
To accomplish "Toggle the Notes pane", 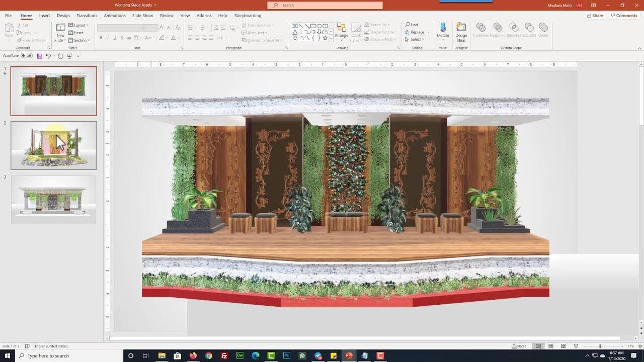I will (x=519, y=346).
